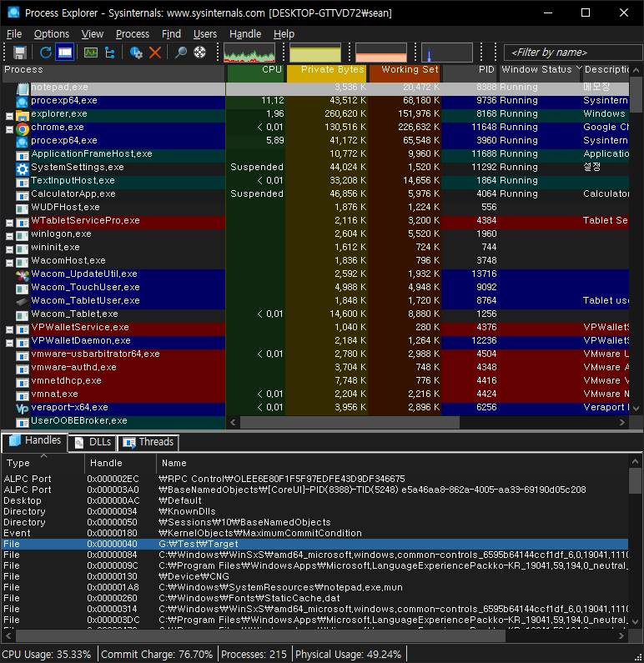Open the yellow commit history graph
644x663 pixels.
315,53
